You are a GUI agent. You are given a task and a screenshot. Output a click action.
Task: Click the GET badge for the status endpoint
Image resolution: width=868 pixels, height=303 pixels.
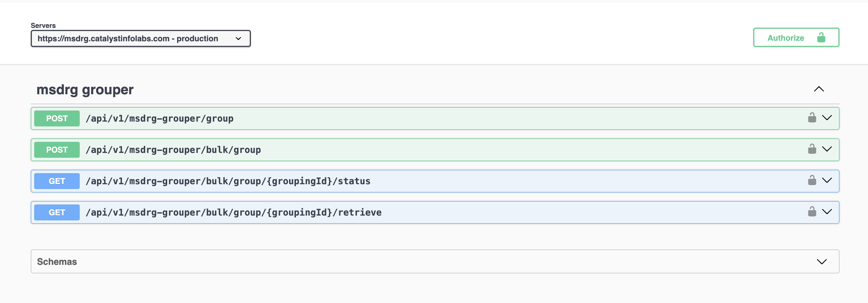pos(57,181)
